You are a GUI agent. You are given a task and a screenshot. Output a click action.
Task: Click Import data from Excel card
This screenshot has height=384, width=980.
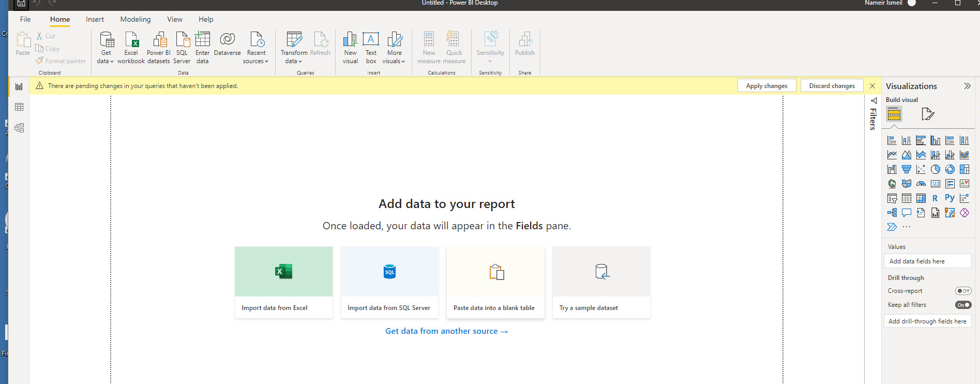(x=284, y=283)
